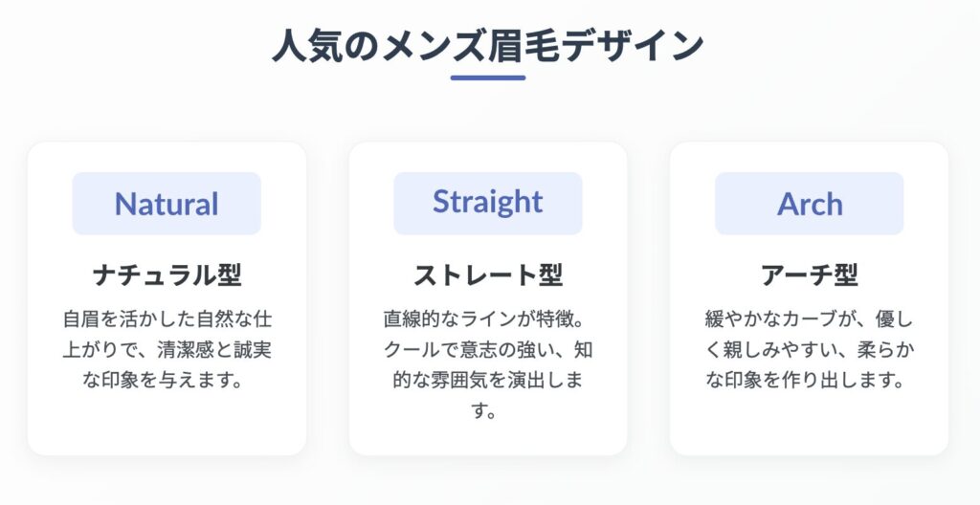Click the 人気のメンズ眉毛デザイン heading
The height and width of the screenshot is (505, 980).
click(488, 46)
